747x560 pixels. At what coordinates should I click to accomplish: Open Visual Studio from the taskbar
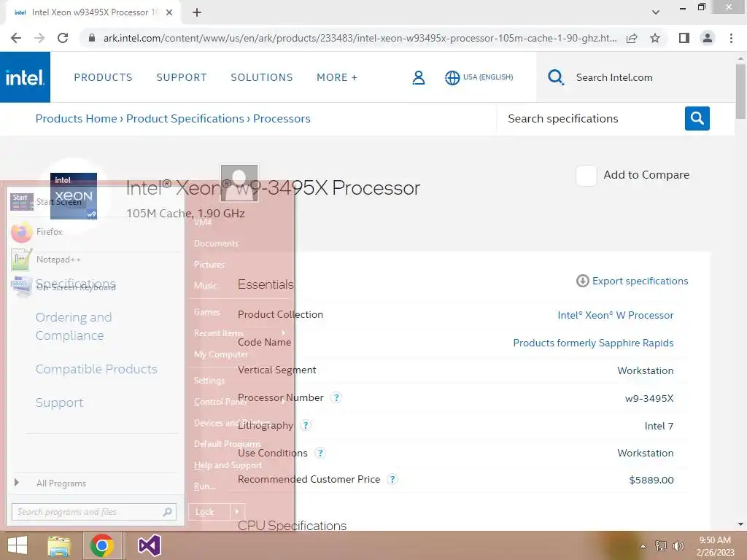click(x=149, y=545)
